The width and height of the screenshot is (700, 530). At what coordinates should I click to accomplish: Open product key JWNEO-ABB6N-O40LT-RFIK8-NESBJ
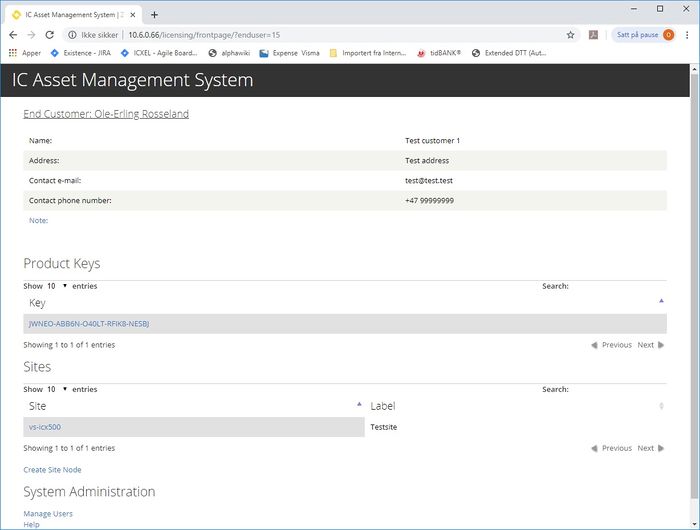(x=89, y=324)
